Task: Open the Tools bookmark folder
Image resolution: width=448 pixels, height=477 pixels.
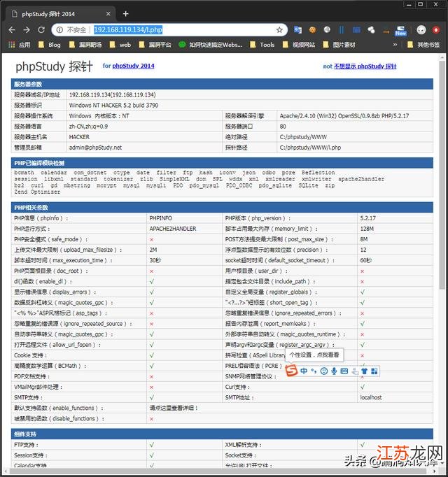Action: pyautogui.click(x=262, y=45)
